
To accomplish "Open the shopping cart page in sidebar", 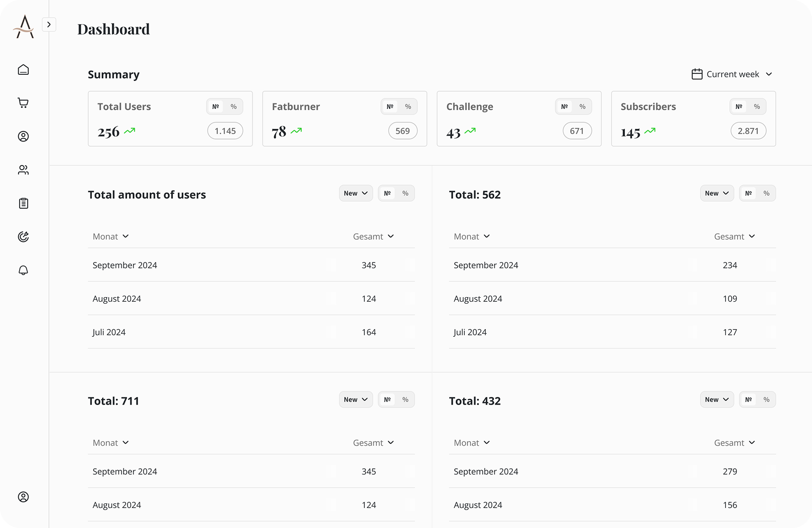I will (x=24, y=103).
